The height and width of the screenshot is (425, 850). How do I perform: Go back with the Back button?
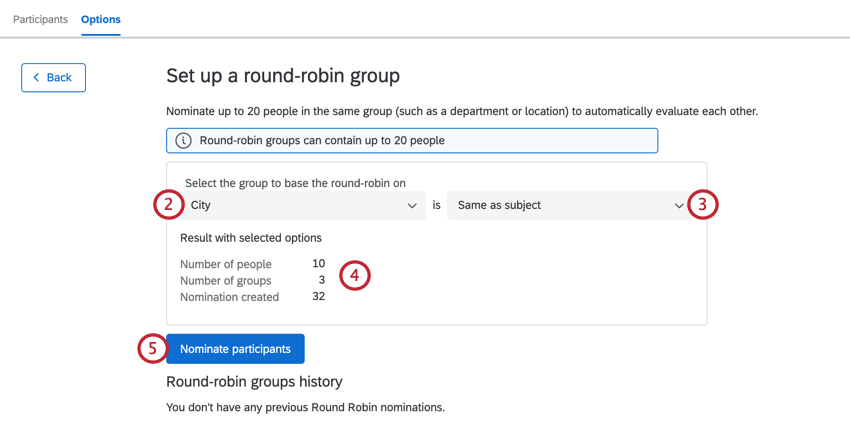click(53, 77)
